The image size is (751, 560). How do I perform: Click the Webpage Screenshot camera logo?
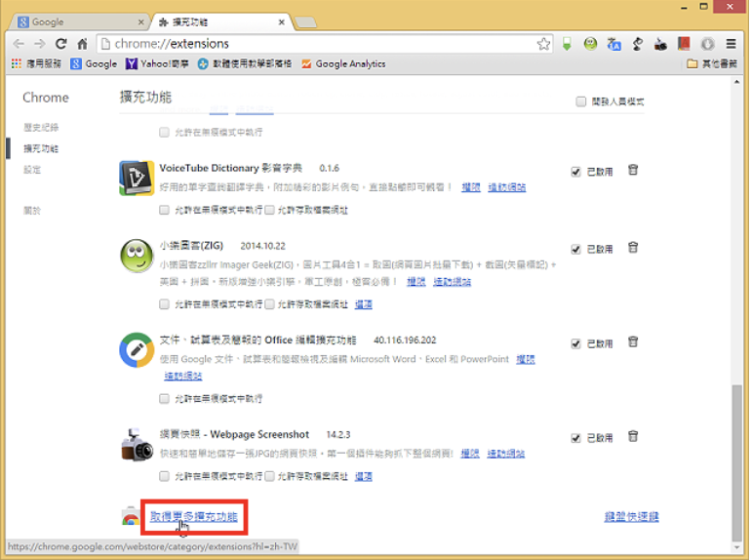tap(137, 445)
